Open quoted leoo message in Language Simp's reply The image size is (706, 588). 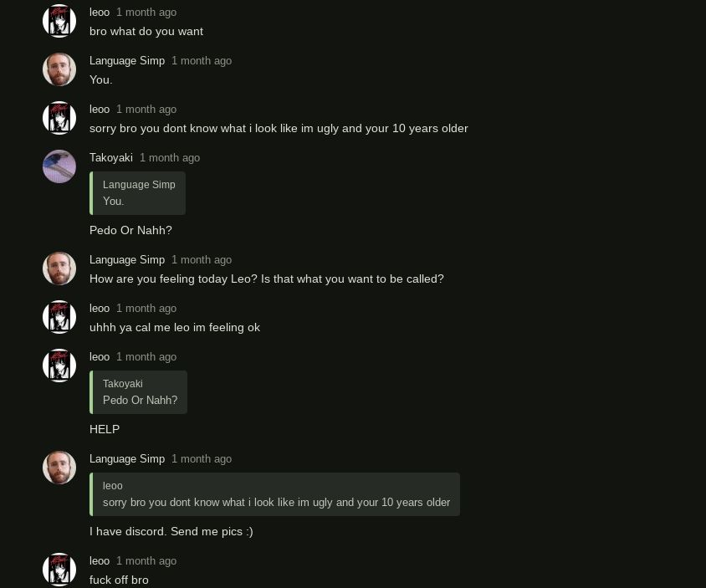275,494
